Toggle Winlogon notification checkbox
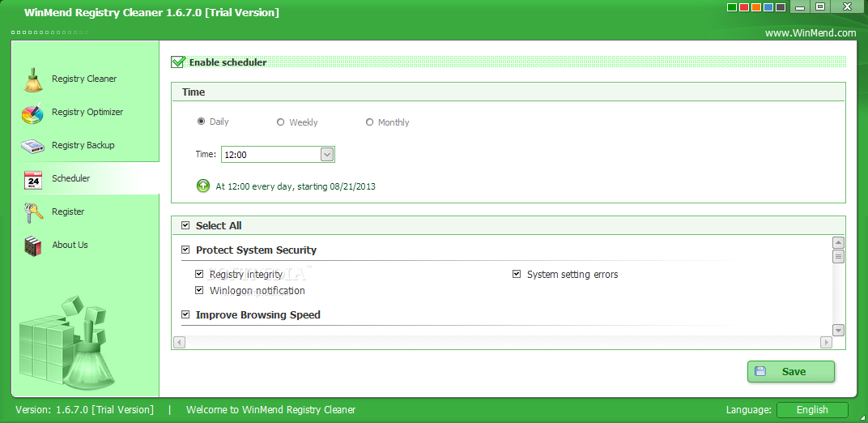 point(199,290)
